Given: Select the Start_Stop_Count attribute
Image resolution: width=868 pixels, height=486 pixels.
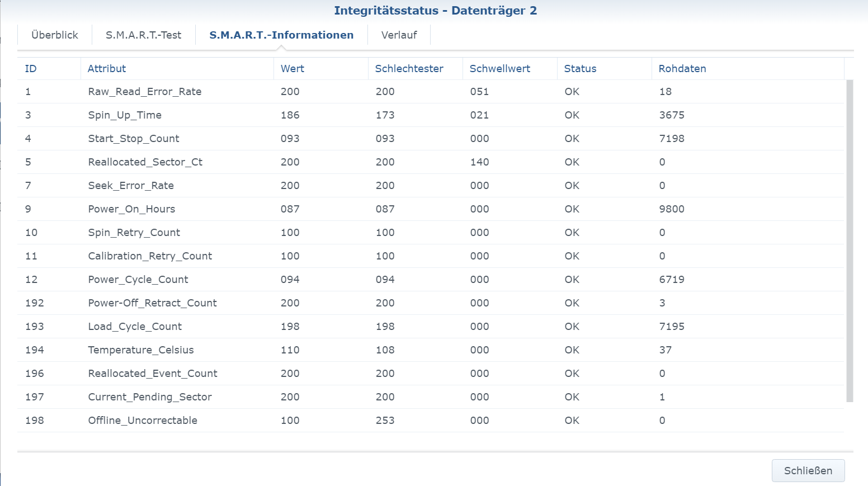Looking at the screenshot, I should (134, 139).
